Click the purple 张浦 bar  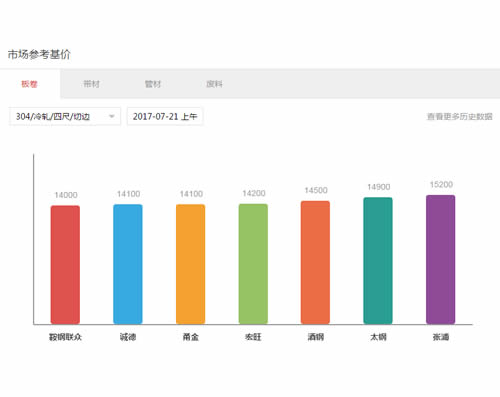pos(440,259)
